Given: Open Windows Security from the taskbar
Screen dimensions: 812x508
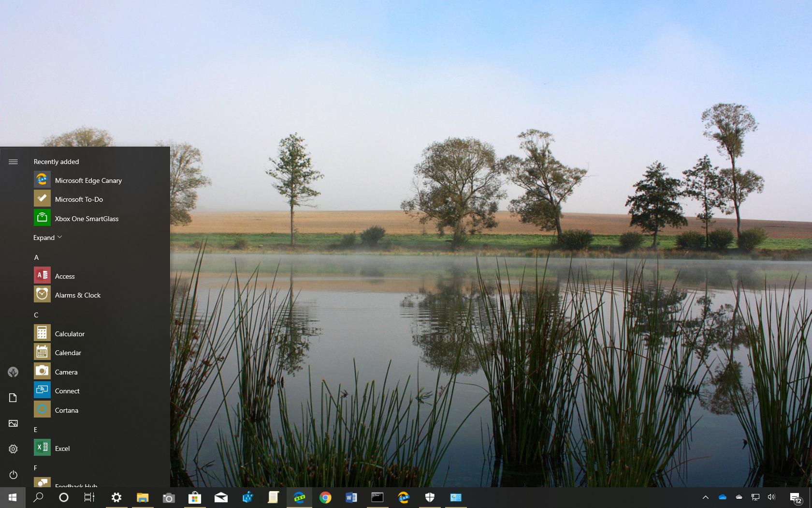Looking at the screenshot, I should (x=430, y=498).
